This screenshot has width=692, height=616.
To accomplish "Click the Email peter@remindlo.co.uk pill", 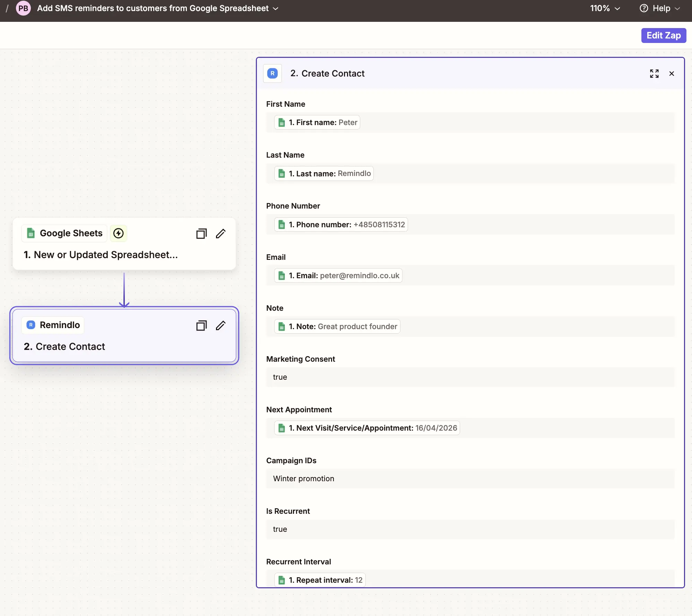I will tap(338, 275).
